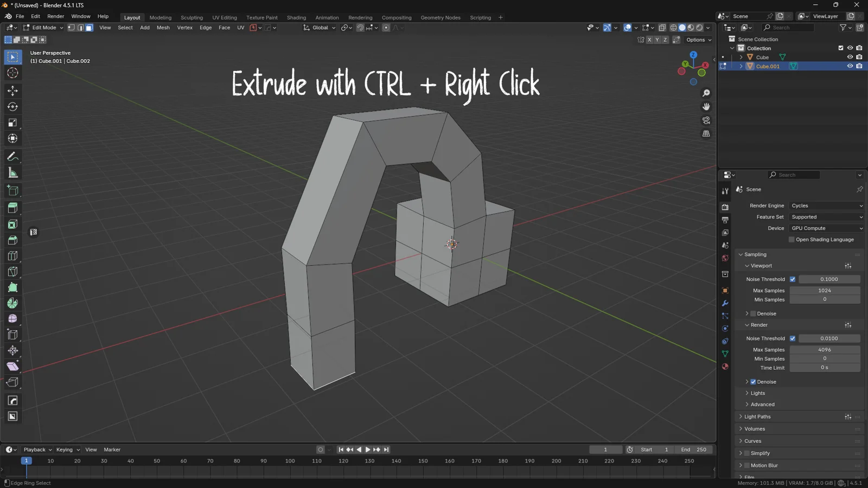This screenshot has height=488, width=868.
Task: Select the Measure tool
Action: (12, 173)
